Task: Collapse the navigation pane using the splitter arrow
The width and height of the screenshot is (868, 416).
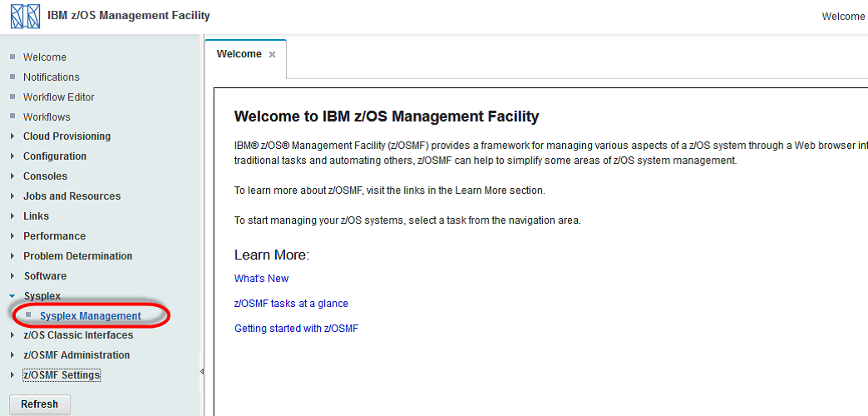Action: tap(202, 371)
